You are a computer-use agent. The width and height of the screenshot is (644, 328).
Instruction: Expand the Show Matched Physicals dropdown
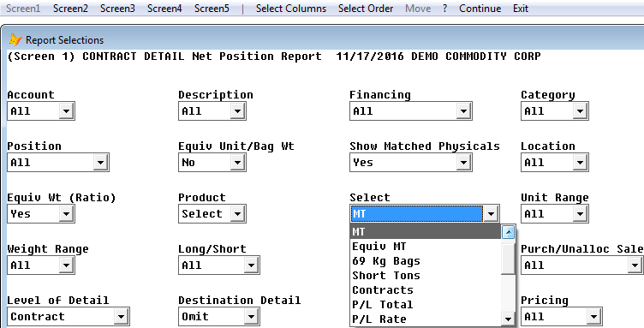point(463,163)
